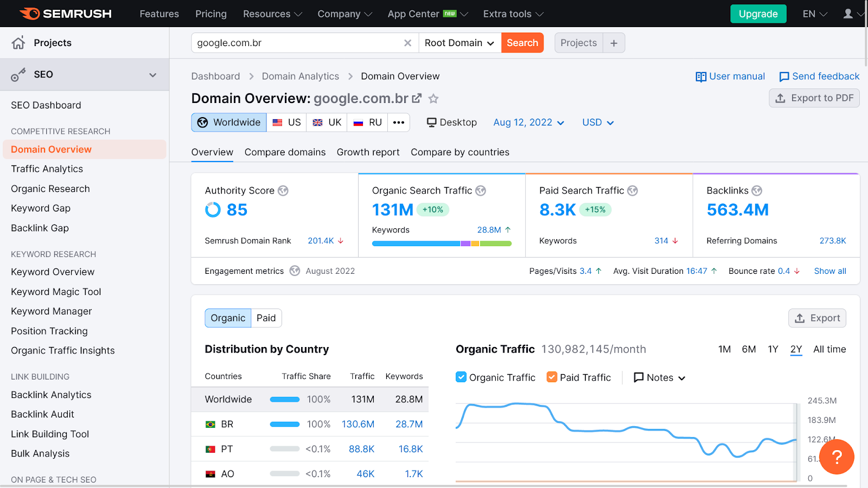Image resolution: width=868 pixels, height=488 pixels.
Task: Show more country databases
Action: [399, 123]
